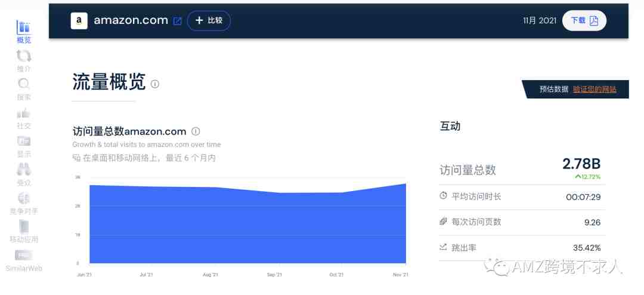Open the 概览 overview sidebar icon
This screenshot has height=295, width=644.
(24, 27)
